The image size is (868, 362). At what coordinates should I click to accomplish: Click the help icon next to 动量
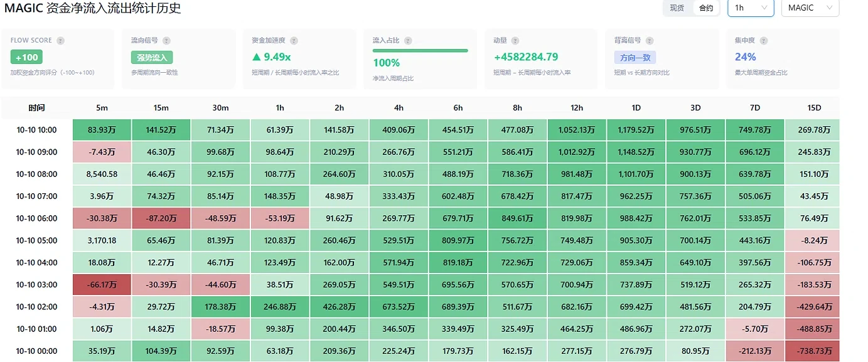click(514, 41)
